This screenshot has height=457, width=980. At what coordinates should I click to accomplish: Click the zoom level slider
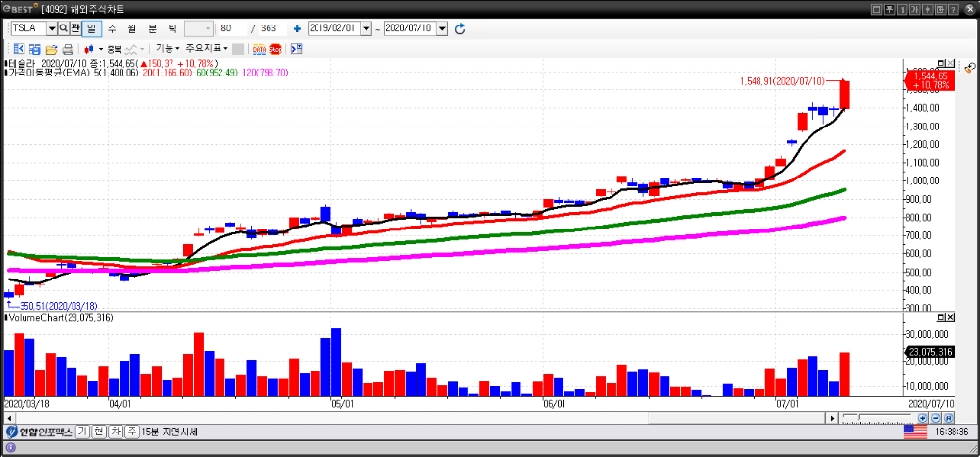tap(877, 418)
